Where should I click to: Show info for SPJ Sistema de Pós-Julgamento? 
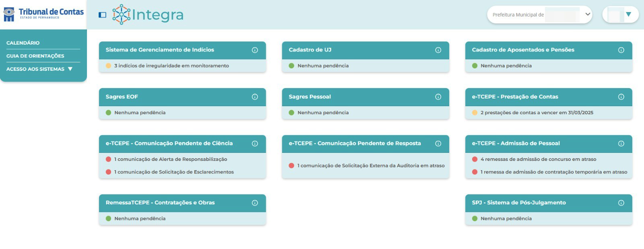click(x=621, y=203)
